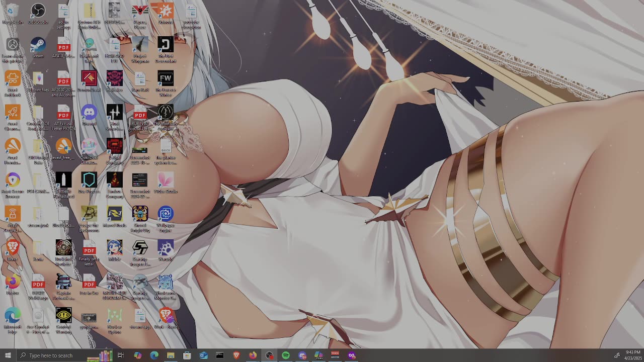Select the Buckshot Roulette shortcut
The height and width of the screenshot is (362, 644).
[63, 253]
